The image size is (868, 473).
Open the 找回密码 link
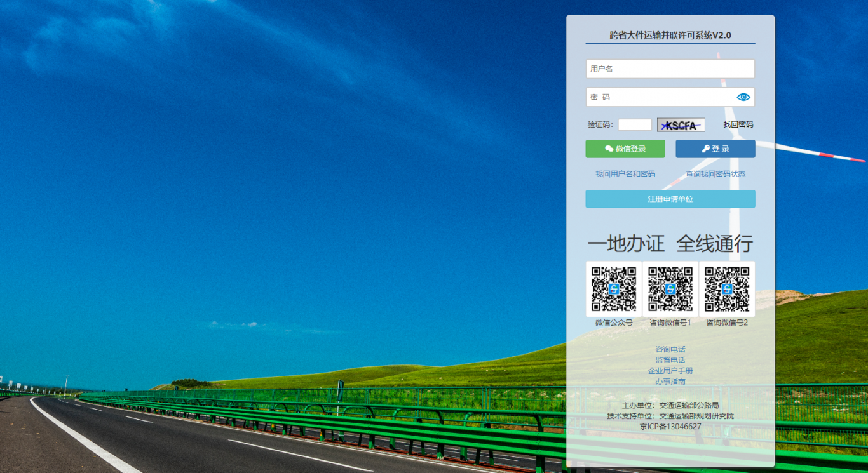[738, 124]
